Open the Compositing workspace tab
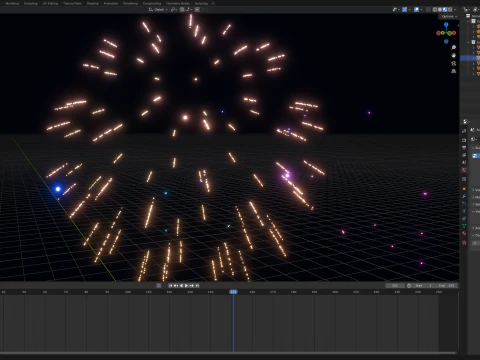The height and width of the screenshot is (360, 480). click(x=152, y=3)
